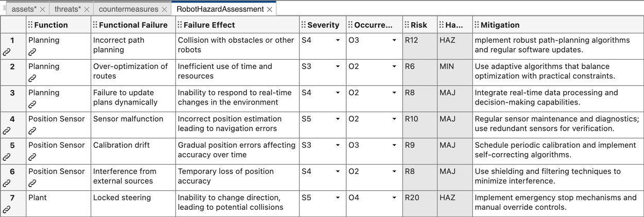Image resolution: width=644 pixels, height=217 pixels.
Task: Open Severity dropdown for Incorrect path planning
Action: click(338, 40)
